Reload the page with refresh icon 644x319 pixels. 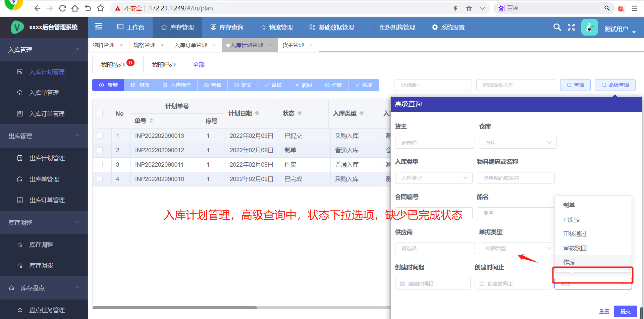(62, 8)
